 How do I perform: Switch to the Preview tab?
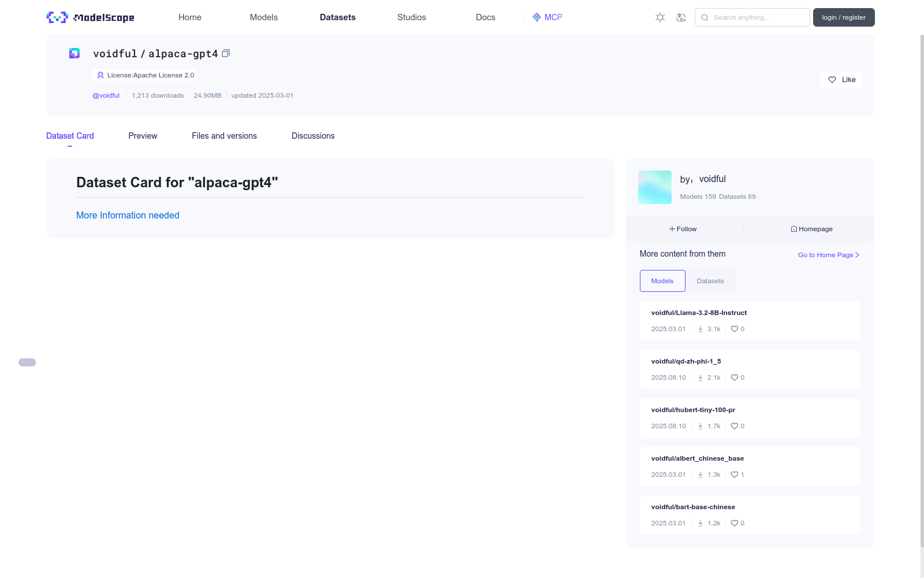(x=143, y=136)
